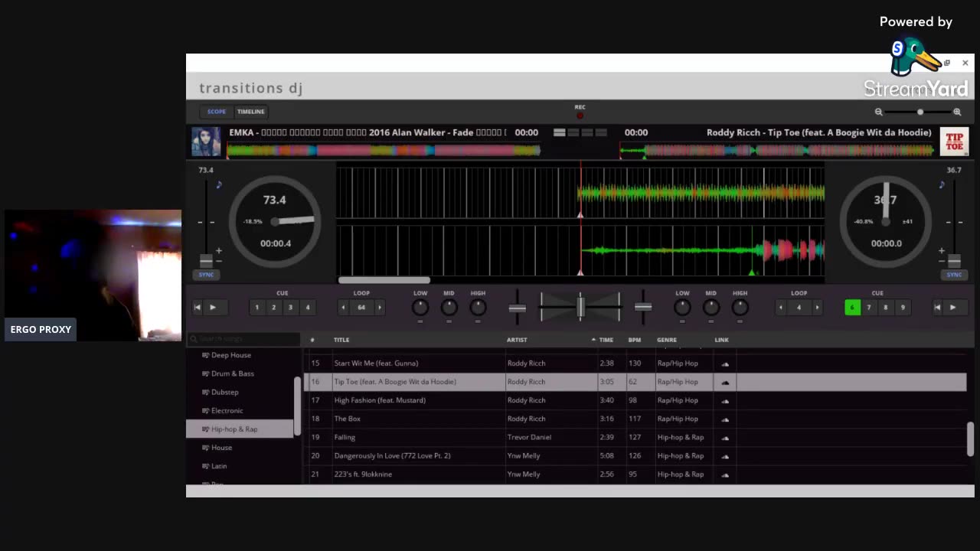
Task: Increase left deck loop length arrow
Action: pos(379,308)
